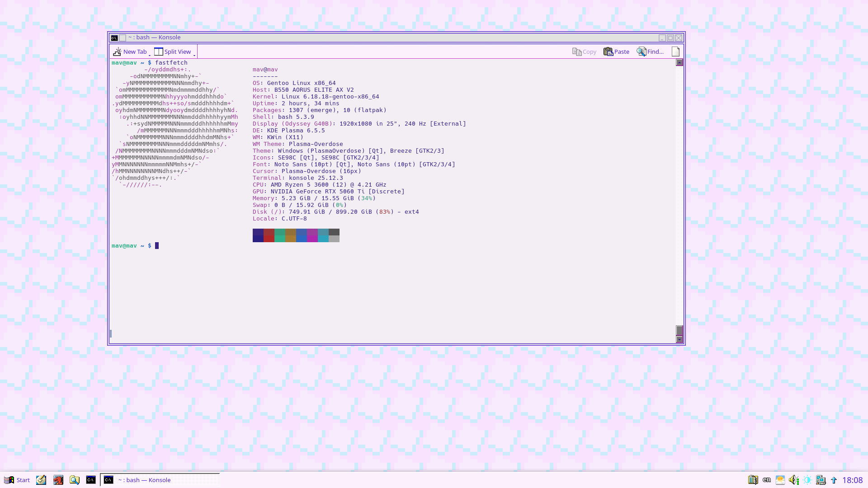Open the Find search tool

[650, 52]
